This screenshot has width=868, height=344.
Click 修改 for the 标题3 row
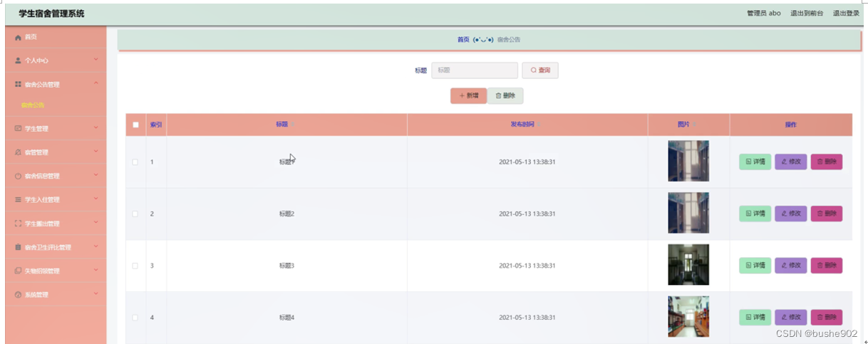pyautogui.click(x=791, y=266)
